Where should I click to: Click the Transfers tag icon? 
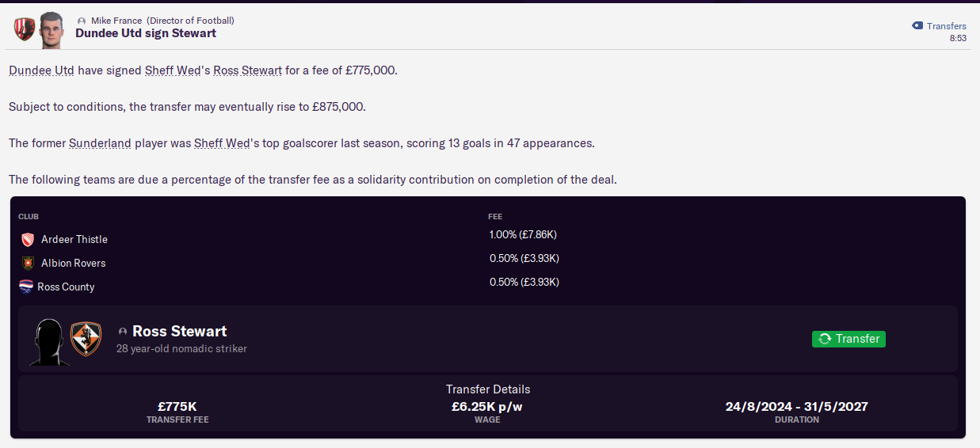917,26
